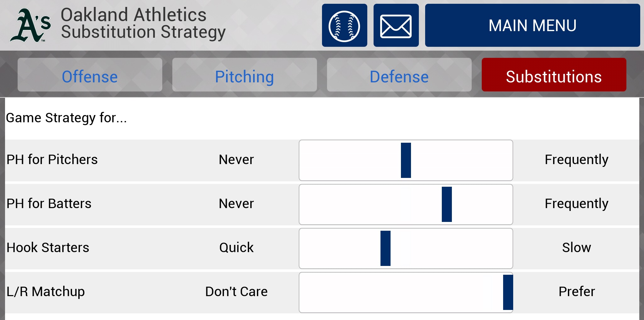Click the Hook Starters slider handle
The image size is (644, 320).
click(385, 248)
